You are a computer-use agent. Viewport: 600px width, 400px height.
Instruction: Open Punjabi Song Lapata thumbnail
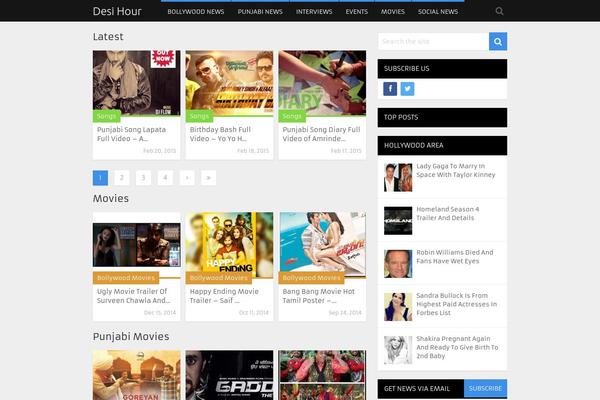click(137, 83)
